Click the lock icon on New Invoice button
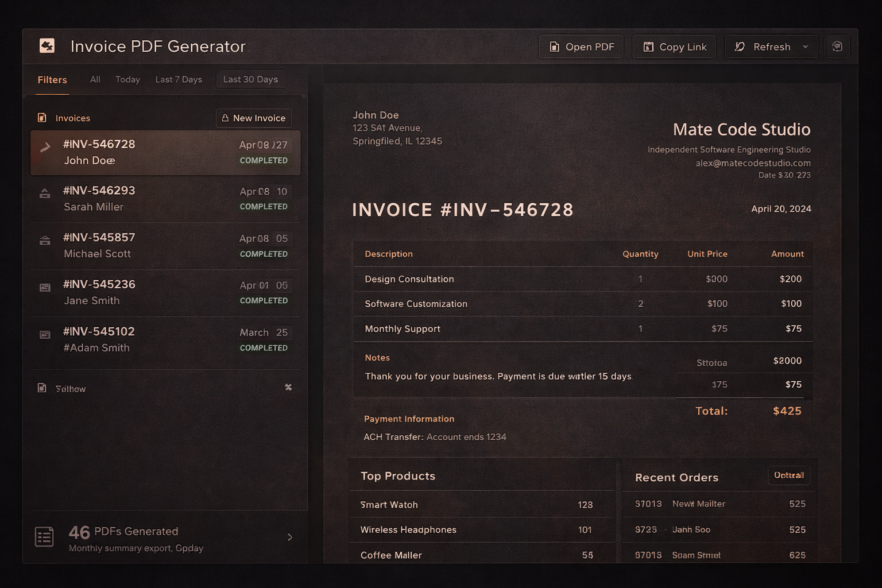Image resolution: width=882 pixels, height=588 pixels. click(x=225, y=118)
